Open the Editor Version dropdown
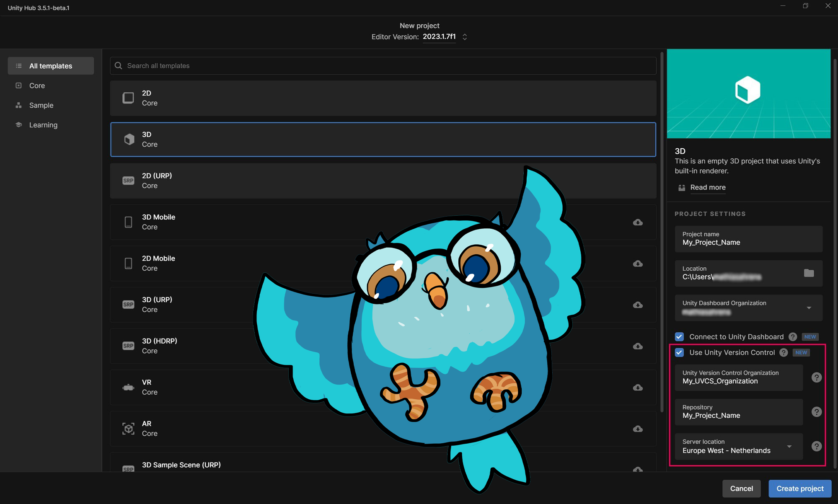This screenshot has width=838, height=504. point(465,36)
